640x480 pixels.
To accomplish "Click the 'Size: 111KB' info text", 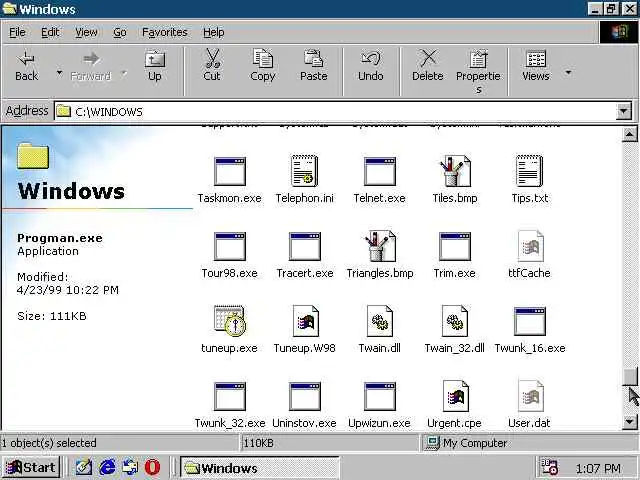I will point(52,316).
